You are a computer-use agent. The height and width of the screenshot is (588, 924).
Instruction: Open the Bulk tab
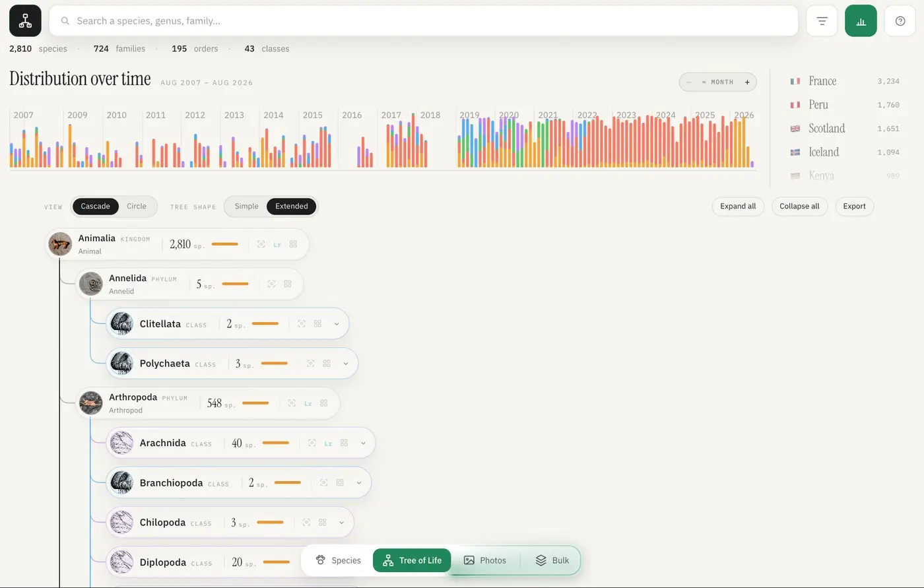[552, 560]
